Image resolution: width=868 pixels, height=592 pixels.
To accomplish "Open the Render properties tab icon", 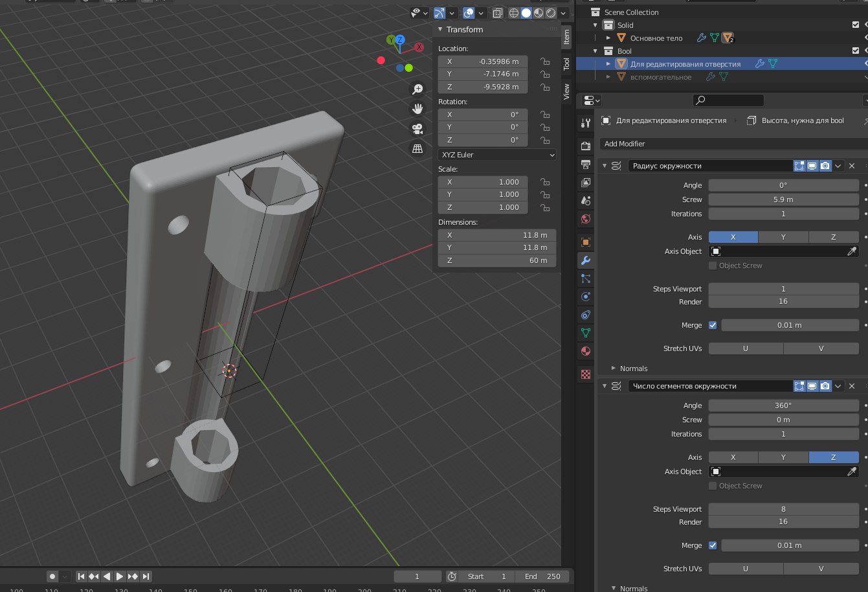I will tap(586, 146).
